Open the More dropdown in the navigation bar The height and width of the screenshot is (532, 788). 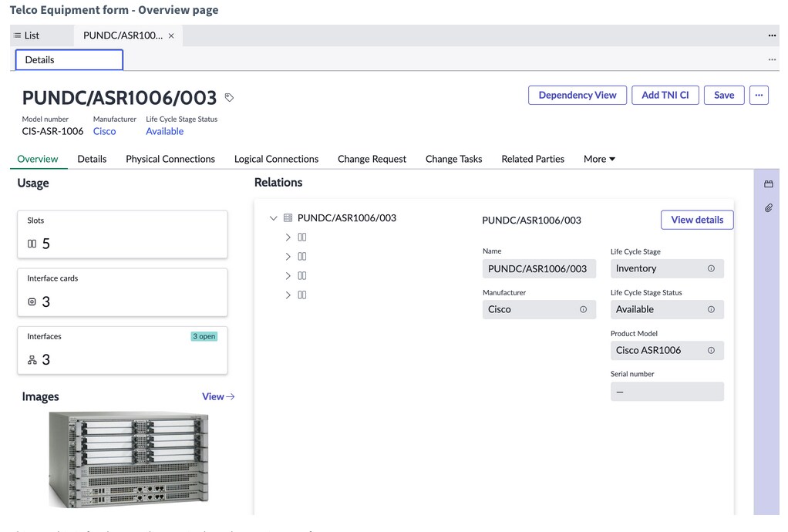coord(598,159)
